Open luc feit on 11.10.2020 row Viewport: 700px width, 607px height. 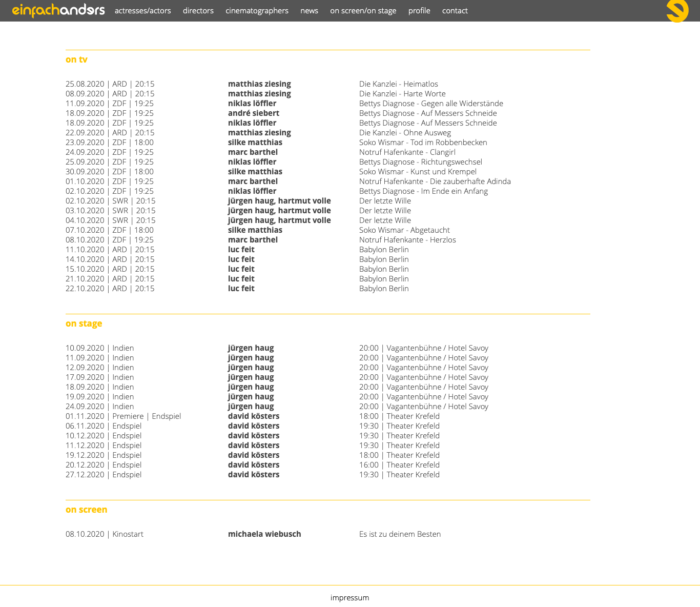241,250
